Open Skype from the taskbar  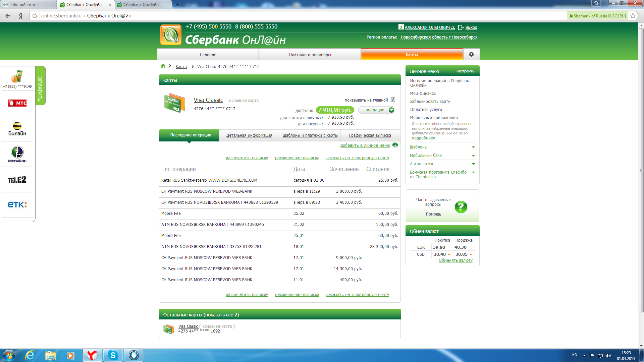pos(113,355)
